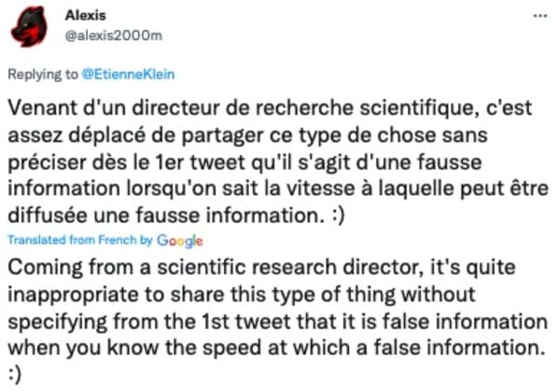Open the @EtienneKlein mention link
The width and height of the screenshot is (559, 392).
tap(129, 74)
